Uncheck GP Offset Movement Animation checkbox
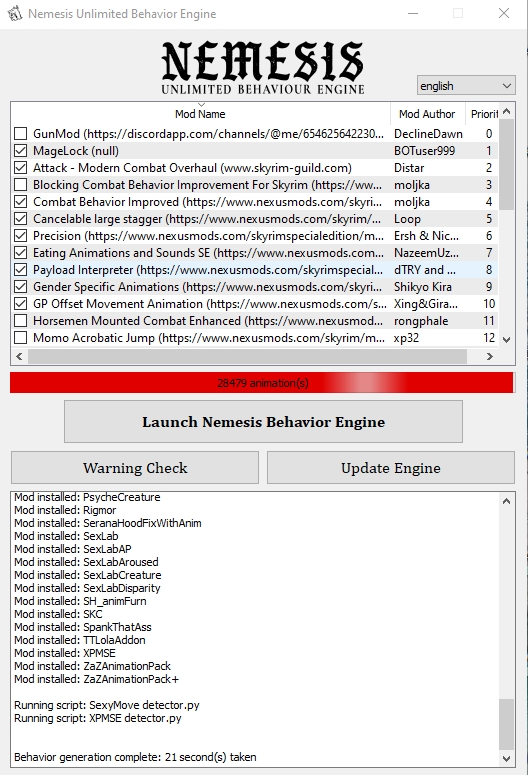The width and height of the screenshot is (528, 775). (x=20, y=303)
